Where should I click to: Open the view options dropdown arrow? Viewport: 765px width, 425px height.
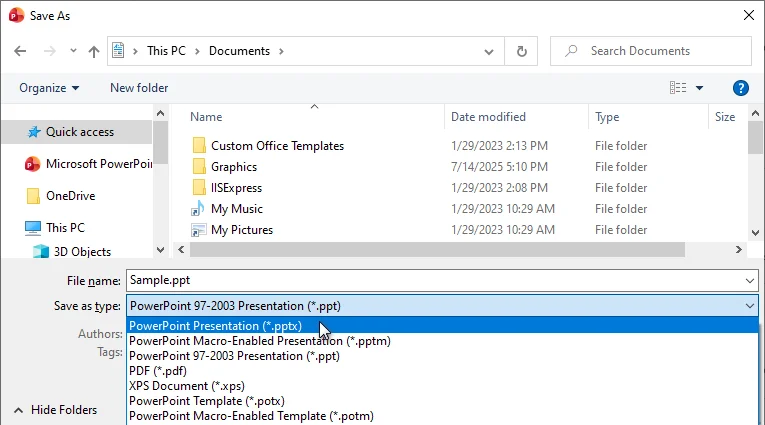(x=699, y=88)
